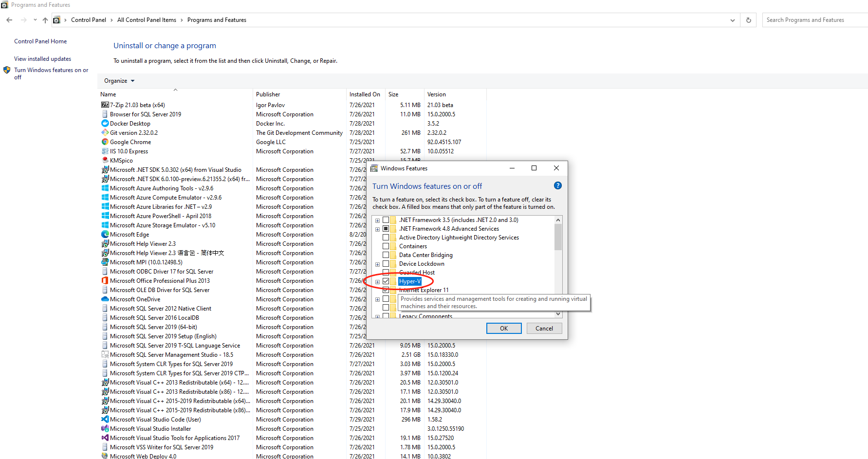The width and height of the screenshot is (868, 459).
Task: Click the 7-Zip program icon
Action: [105, 105]
